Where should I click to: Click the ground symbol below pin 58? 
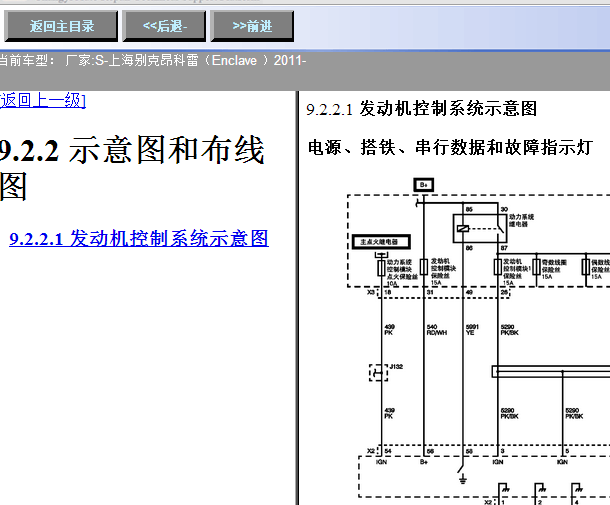pyautogui.click(x=462, y=479)
